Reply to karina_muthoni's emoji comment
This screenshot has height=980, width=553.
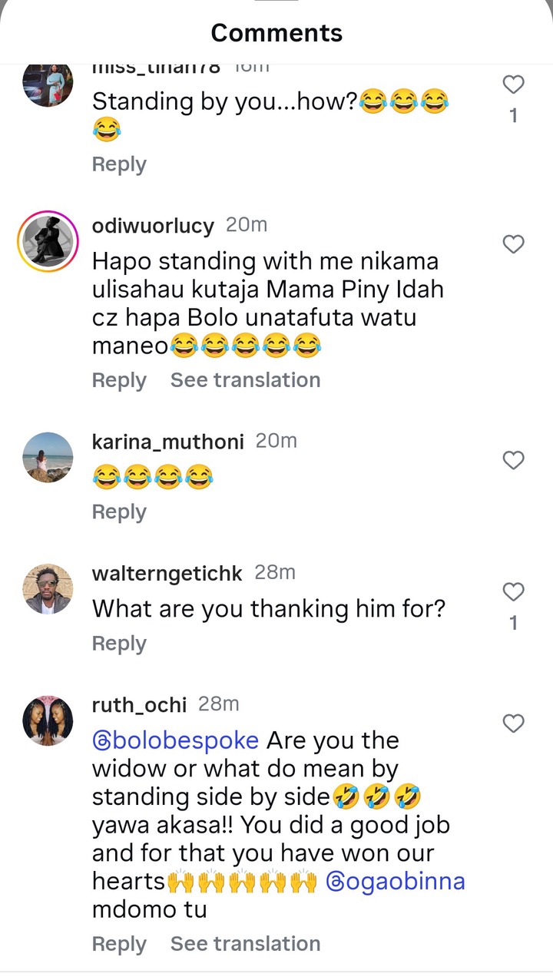pos(119,512)
